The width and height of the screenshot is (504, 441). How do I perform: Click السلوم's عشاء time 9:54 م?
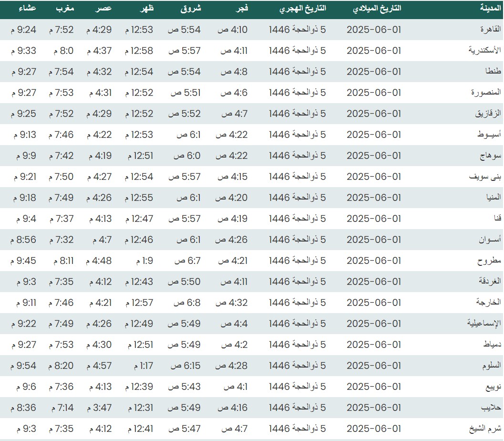tap(23, 366)
